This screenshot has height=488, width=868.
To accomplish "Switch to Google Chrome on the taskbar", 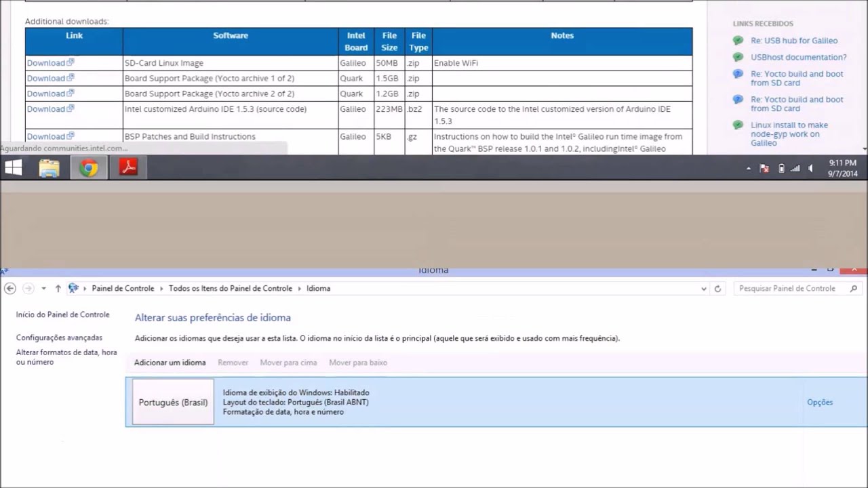I will [x=89, y=167].
